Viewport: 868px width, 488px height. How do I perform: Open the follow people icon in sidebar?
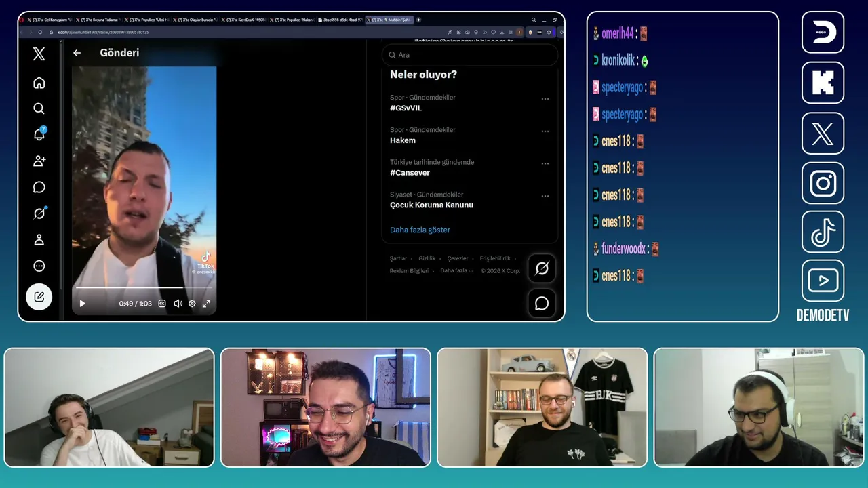[x=39, y=161]
